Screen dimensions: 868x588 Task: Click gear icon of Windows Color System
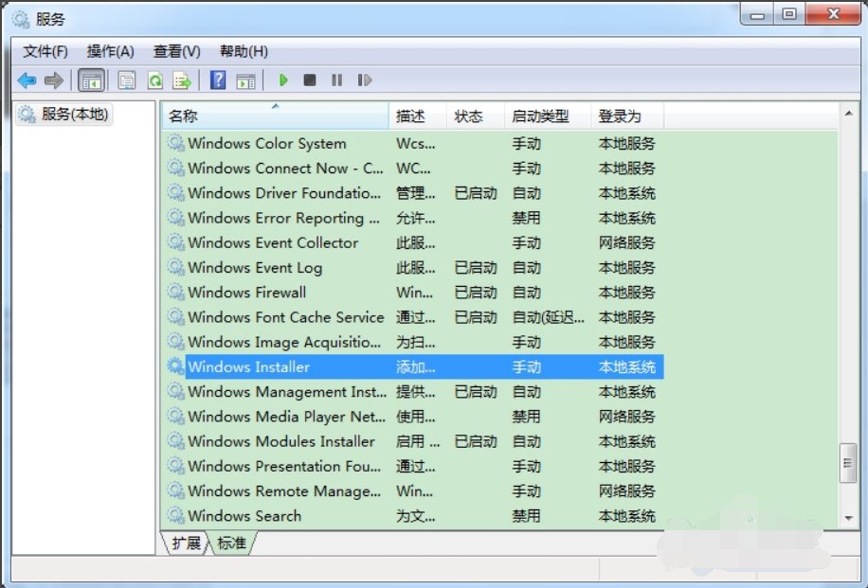click(x=176, y=143)
